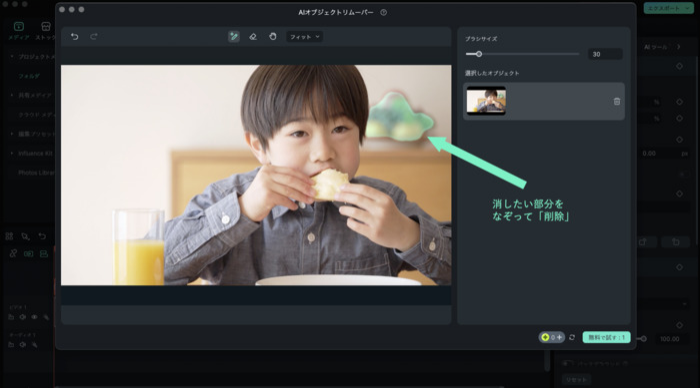Expand プロジェクトメディア tree in media panel

[x=12, y=57]
